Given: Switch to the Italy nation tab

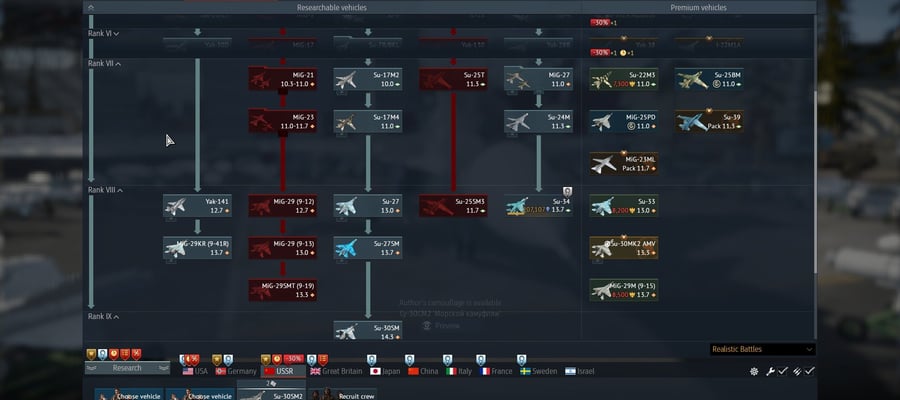Looking at the screenshot, I should [459, 371].
